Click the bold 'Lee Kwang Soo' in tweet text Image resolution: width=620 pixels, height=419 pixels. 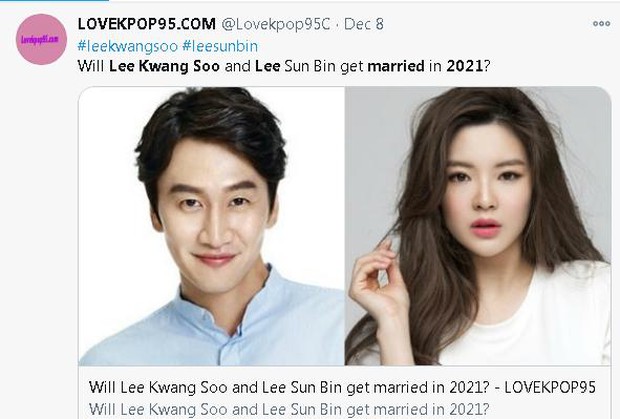tap(164, 66)
